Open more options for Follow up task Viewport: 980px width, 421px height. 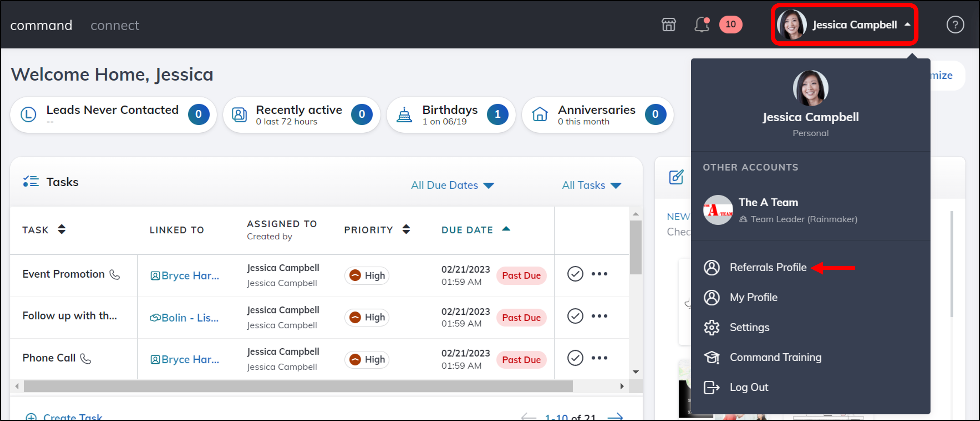599,316
